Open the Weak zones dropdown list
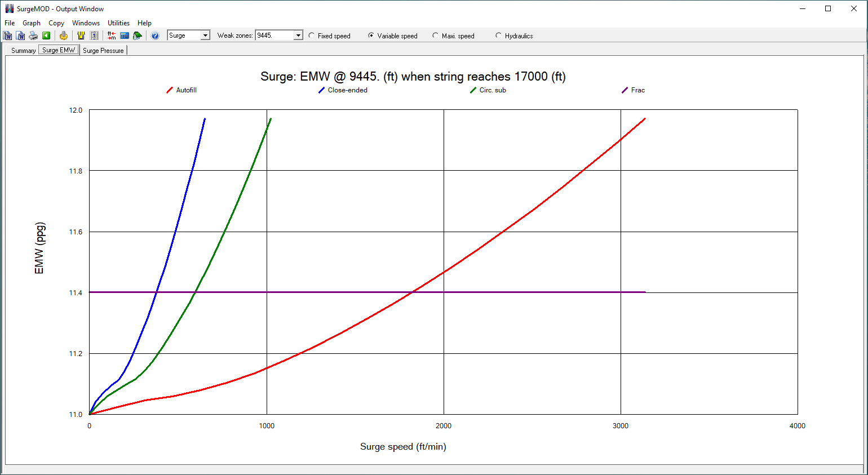Image resolution: width=868 pixels, height=475 pixels. (x=298, y=35)
